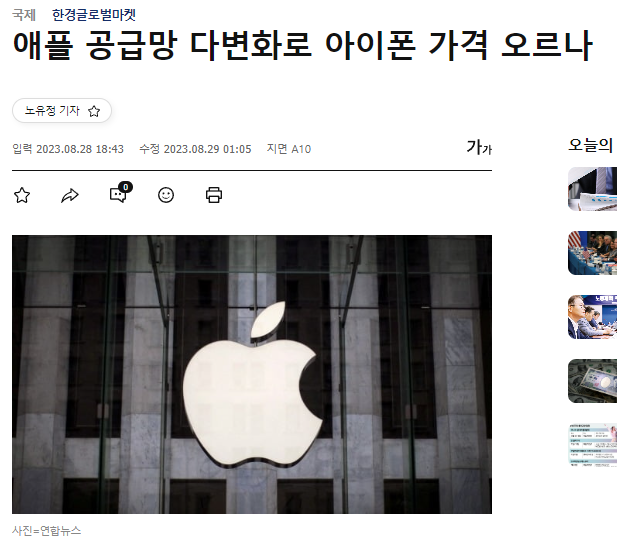Click the 사진=연합뉴스 photo credit caption
The width and height of the screenshot is (617, 540).
46,531
